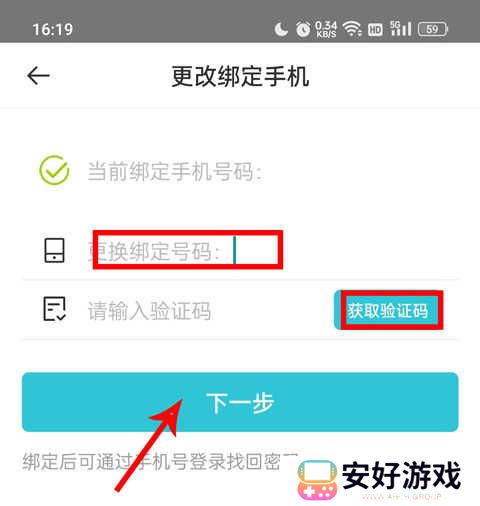Tap the 更改绑定手机 page title

pos(240,77)
